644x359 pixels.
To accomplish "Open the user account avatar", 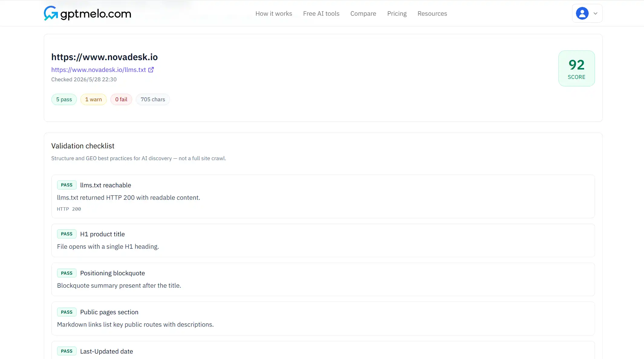I will tap(582, 13).
